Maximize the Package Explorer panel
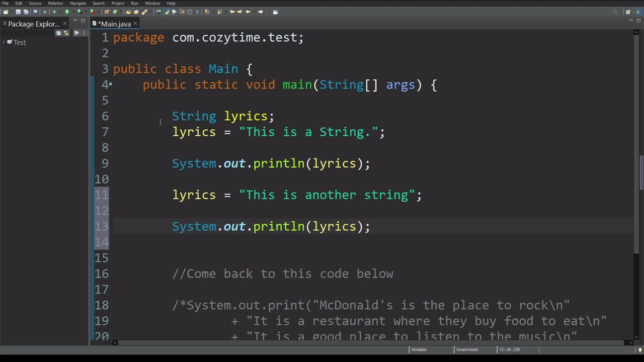The image size is (644, 362). [83, 21]
